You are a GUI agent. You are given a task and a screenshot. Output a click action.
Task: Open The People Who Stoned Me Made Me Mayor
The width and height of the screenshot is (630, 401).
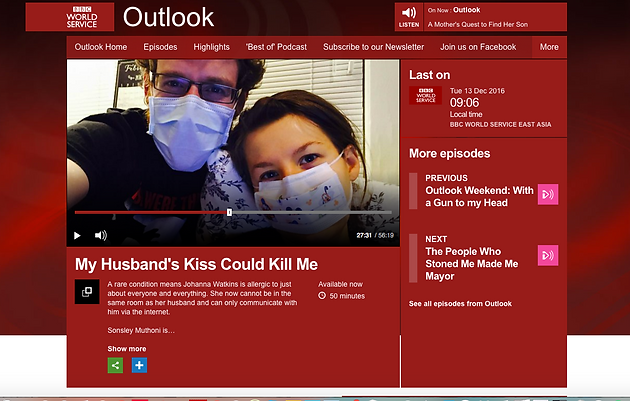coord(472,264)
